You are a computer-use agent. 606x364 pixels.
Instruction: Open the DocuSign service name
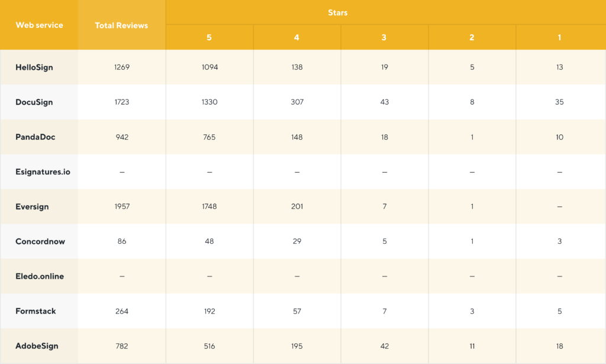coord(34,102)
